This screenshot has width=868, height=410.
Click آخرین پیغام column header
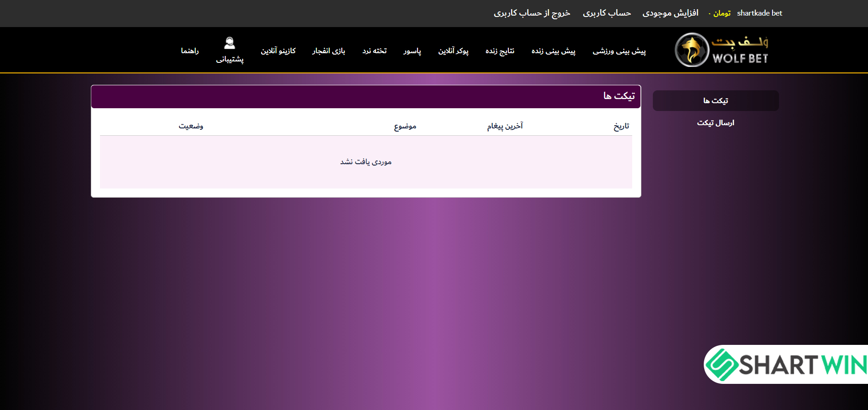[505, 126]
